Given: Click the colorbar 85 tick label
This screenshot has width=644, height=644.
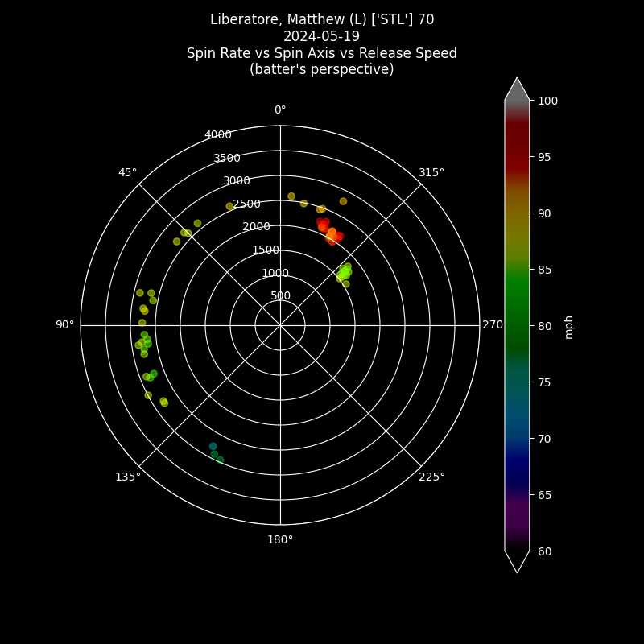Looking at the screenshot, I should [x=544, y=270].
